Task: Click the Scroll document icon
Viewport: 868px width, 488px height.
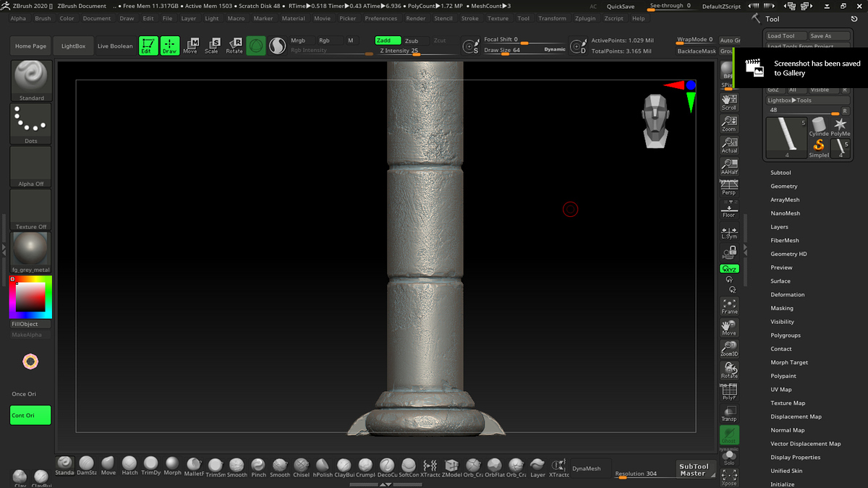Action: click(729, 102)
